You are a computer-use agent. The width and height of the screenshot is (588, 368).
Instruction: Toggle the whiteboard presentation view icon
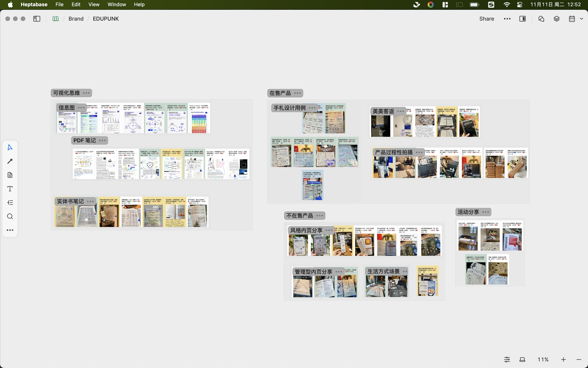(522, 360)
